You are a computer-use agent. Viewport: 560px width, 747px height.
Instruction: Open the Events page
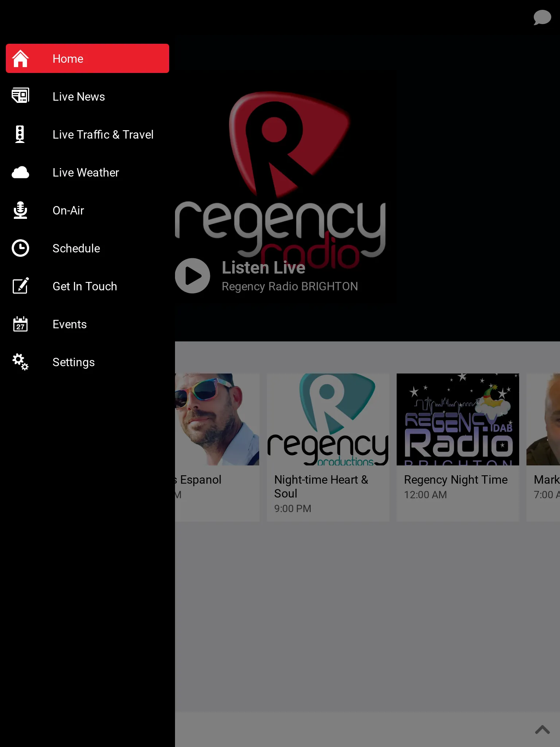click(x=87, y=324)
